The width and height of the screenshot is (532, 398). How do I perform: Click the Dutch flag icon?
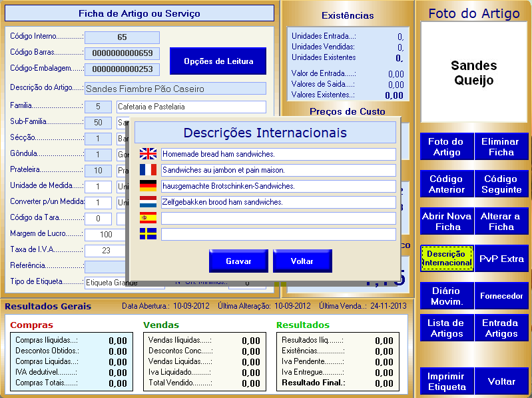coord(148,202)
